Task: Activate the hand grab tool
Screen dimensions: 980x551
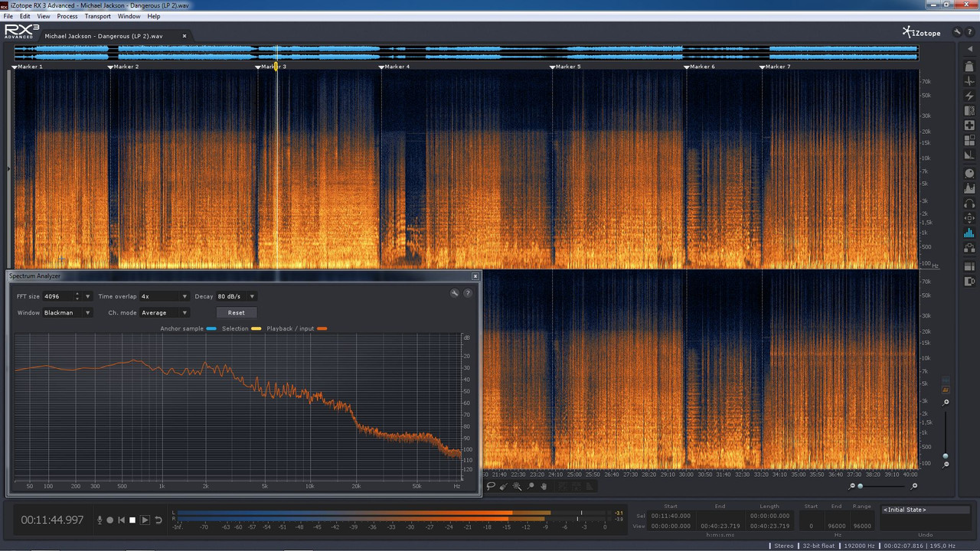Action: [x=544, y=486]
